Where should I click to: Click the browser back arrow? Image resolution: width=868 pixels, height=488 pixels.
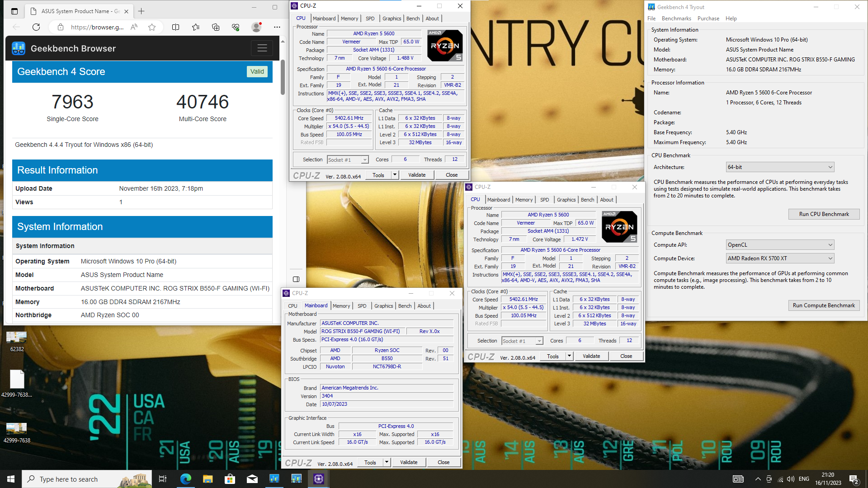[17, 27]
